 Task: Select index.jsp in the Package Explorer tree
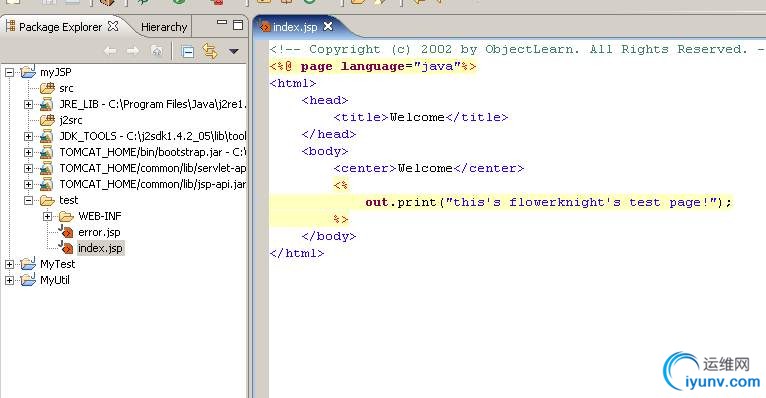pyautogui.click(x=100, y=248)
